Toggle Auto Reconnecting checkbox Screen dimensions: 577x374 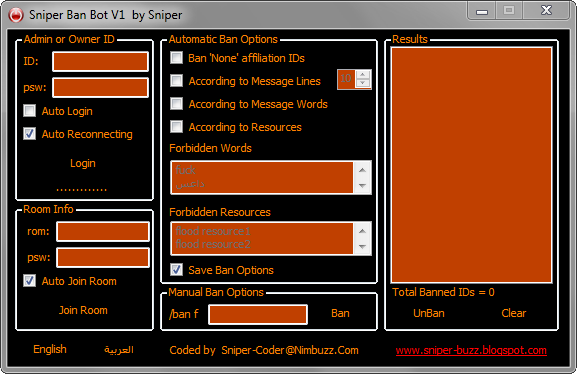point(29,134)
